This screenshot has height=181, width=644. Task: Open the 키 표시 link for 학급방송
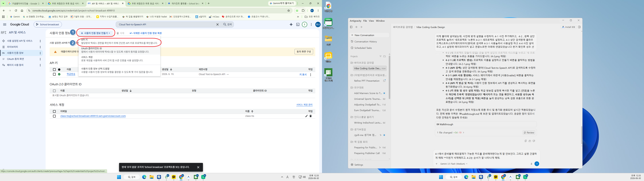click(x=303, y=75)
